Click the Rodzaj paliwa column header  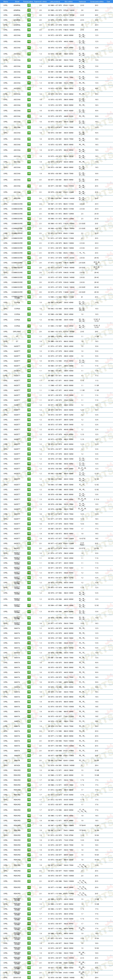pyautogui.click(x=29, y=2)
